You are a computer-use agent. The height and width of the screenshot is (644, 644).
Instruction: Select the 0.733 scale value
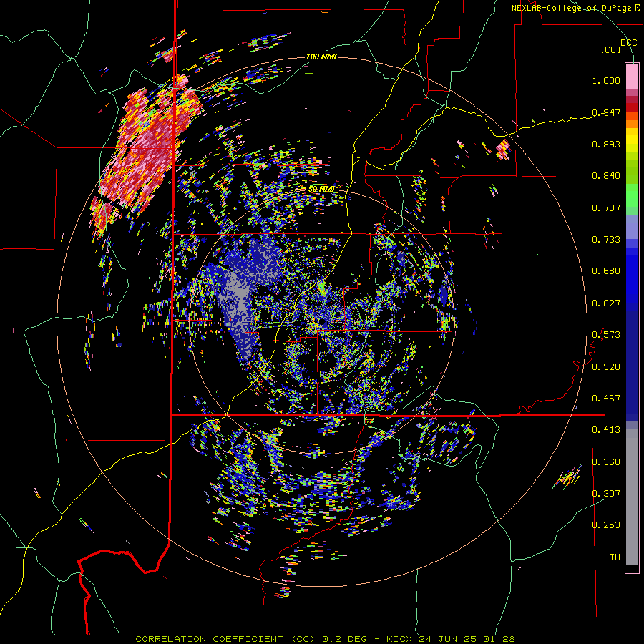(x=606, y=240)
